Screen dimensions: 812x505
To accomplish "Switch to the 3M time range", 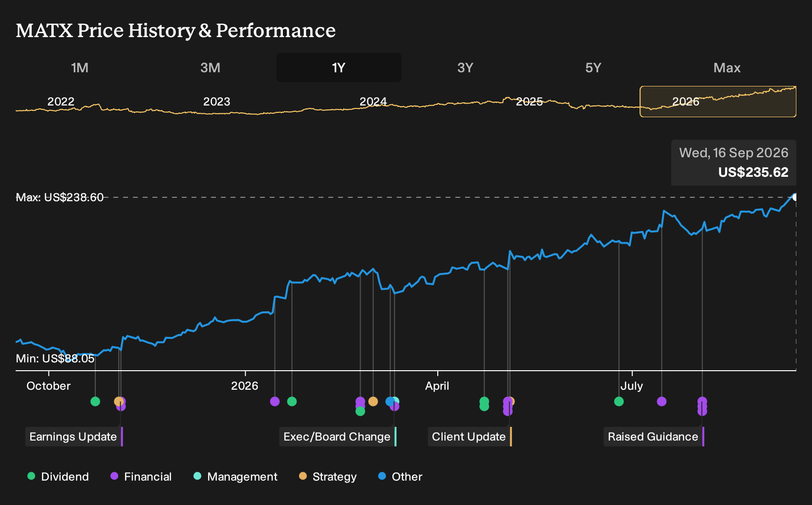I will 210,67.
